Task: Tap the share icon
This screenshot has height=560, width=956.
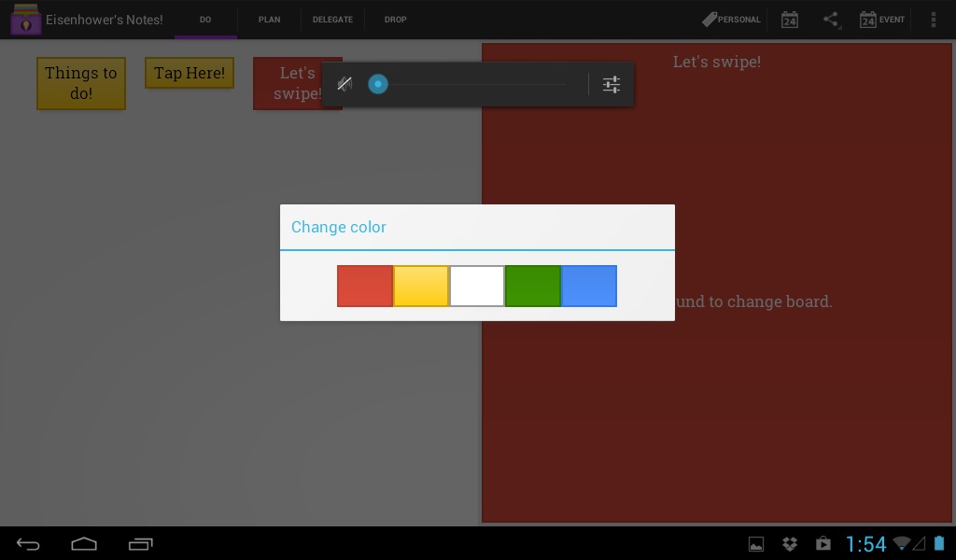Action: [831, 20]
